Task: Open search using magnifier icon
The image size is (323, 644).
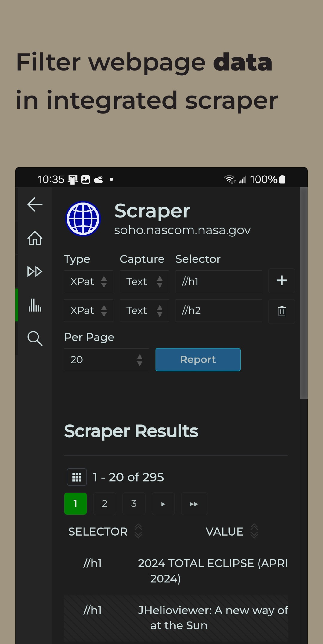Action: tap(35, 338)
